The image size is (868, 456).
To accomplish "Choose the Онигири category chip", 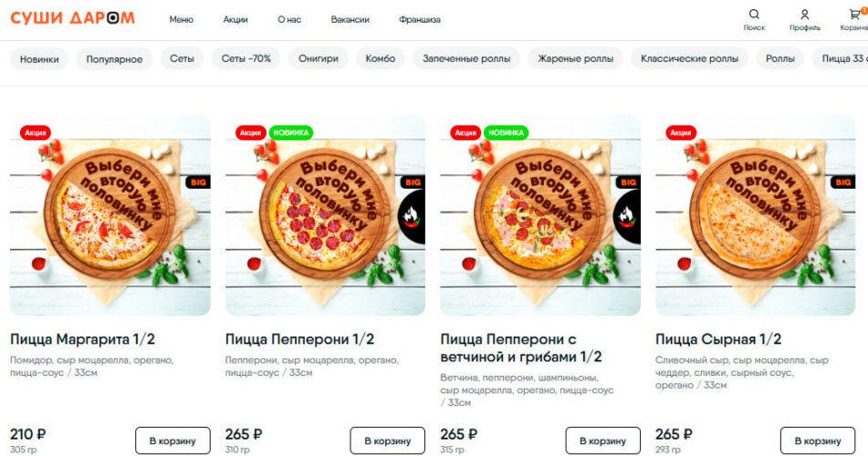I will (x=319, y=58).
